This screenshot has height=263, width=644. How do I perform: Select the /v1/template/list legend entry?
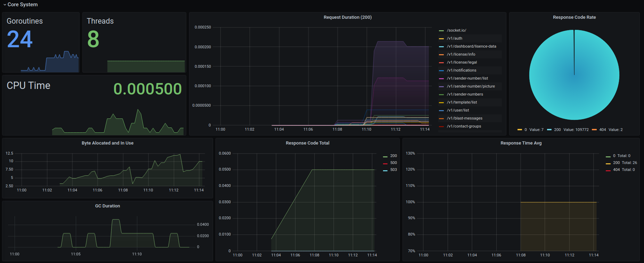coord(462,102)
